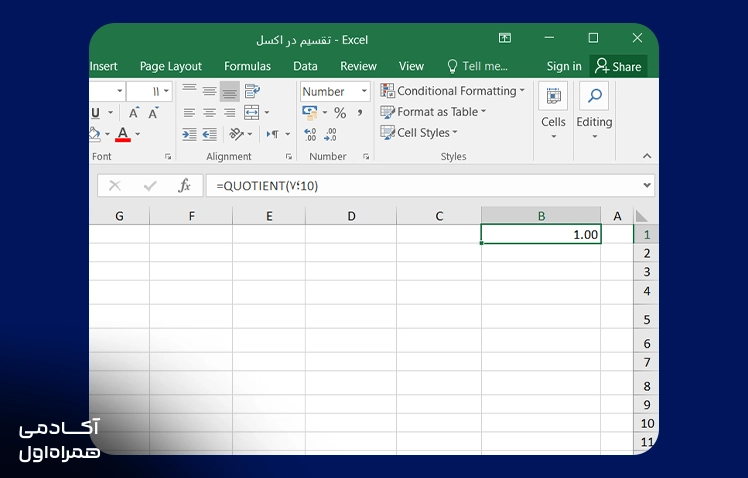Apply Comma Style
Screen dimensions: 748x478
coord(360,113)
